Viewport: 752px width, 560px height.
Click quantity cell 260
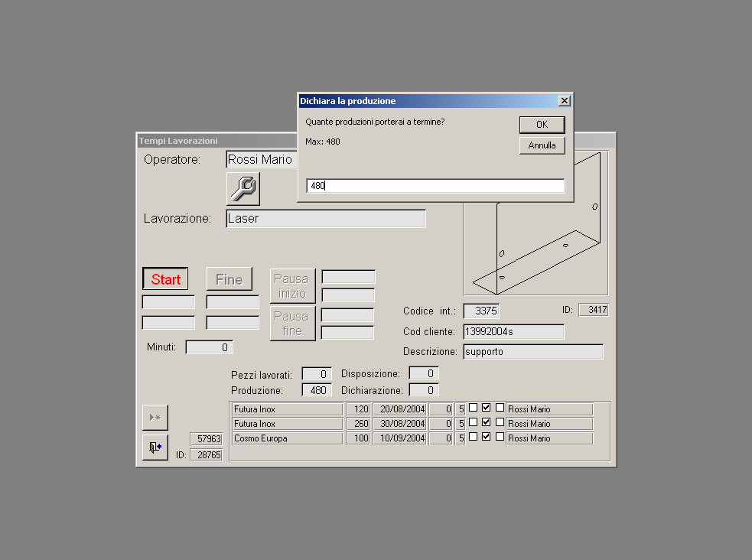point(358,424)
